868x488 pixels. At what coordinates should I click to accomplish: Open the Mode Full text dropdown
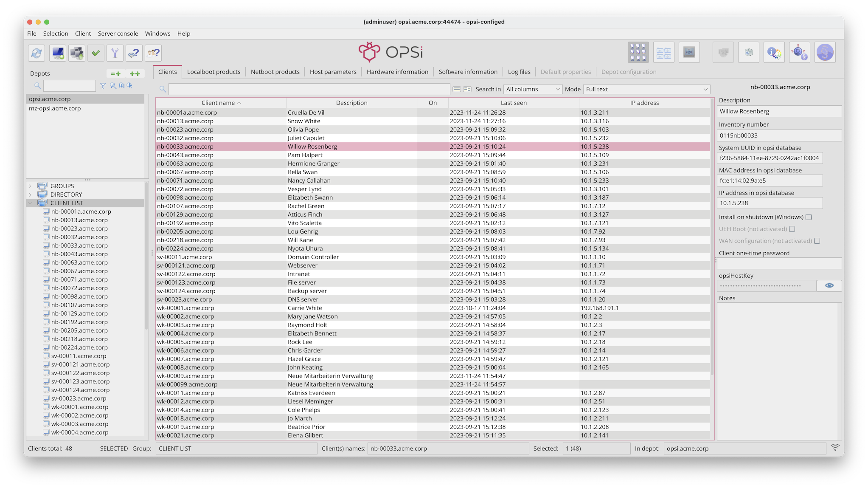click(x=646, y=89)
